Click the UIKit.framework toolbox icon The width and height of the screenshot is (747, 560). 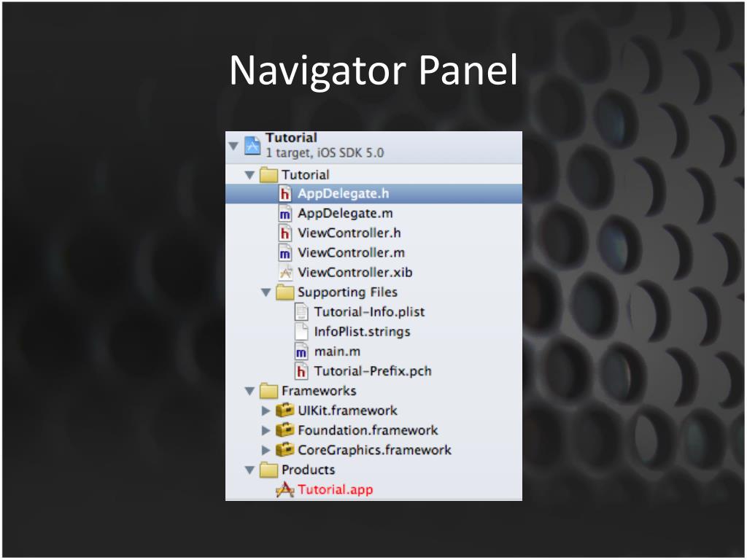pyautogui.click(x=285, y=411)
